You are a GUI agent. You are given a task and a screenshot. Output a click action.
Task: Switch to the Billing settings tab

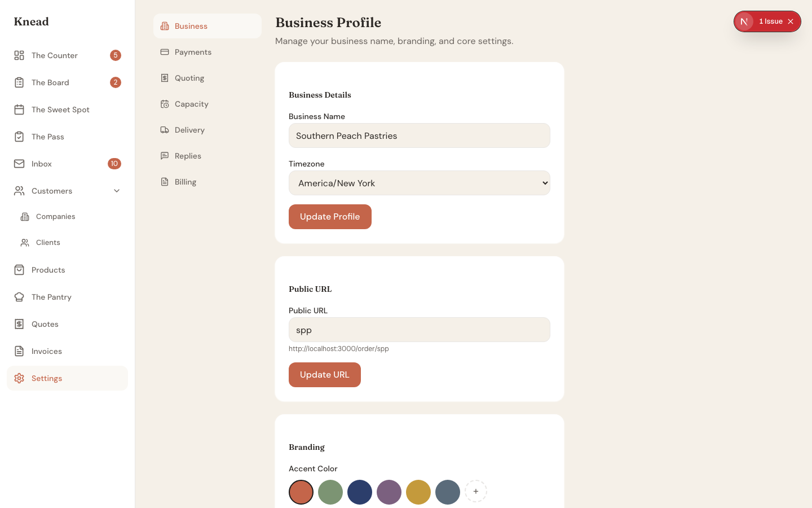tap(186, 182)
